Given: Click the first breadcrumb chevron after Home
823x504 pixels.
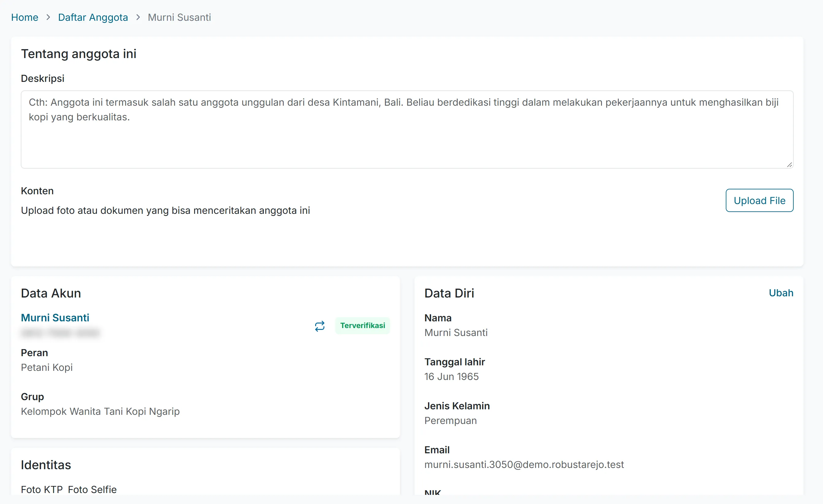Looking at the screenshot, I should tap(48, 17).
